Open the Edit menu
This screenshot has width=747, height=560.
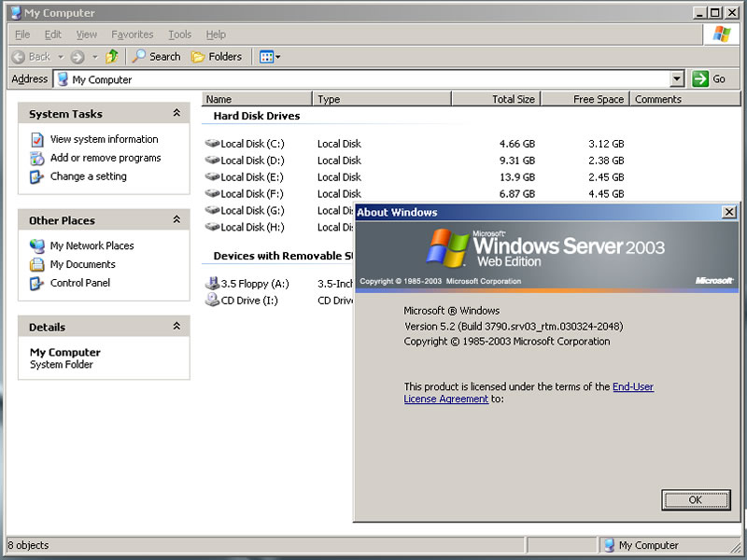pos(53,35)
